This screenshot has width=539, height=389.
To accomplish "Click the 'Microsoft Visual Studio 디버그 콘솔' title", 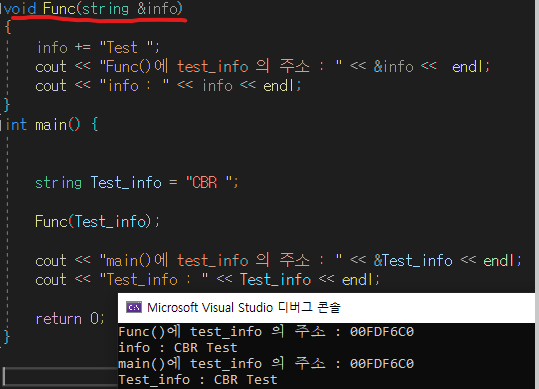I will pyautogui.click(x=244, y=307).
